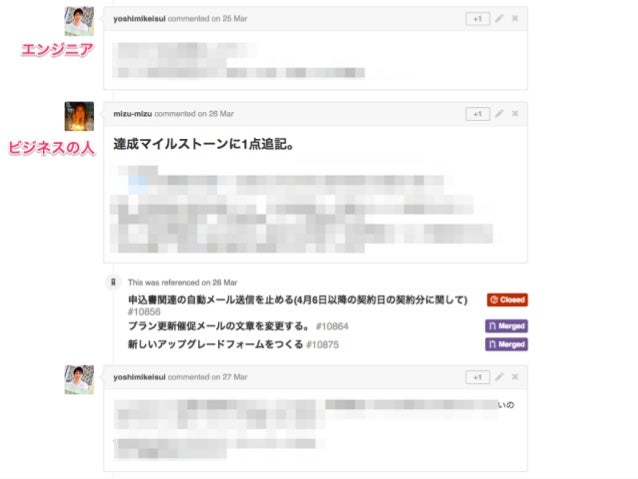Open mizu-mizu's profile avatar
The width and height of the screenshot is (638, 479).
coord(79,116)
